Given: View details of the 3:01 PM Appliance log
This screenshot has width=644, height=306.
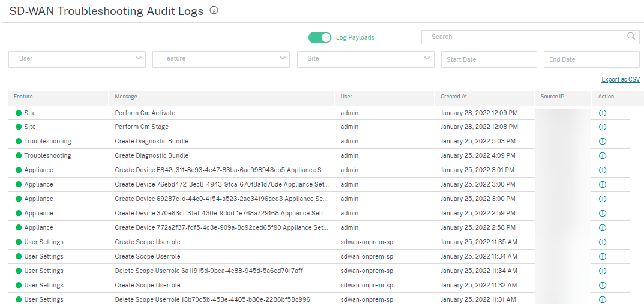Looking at the screenshot, I should pos(603,170).
